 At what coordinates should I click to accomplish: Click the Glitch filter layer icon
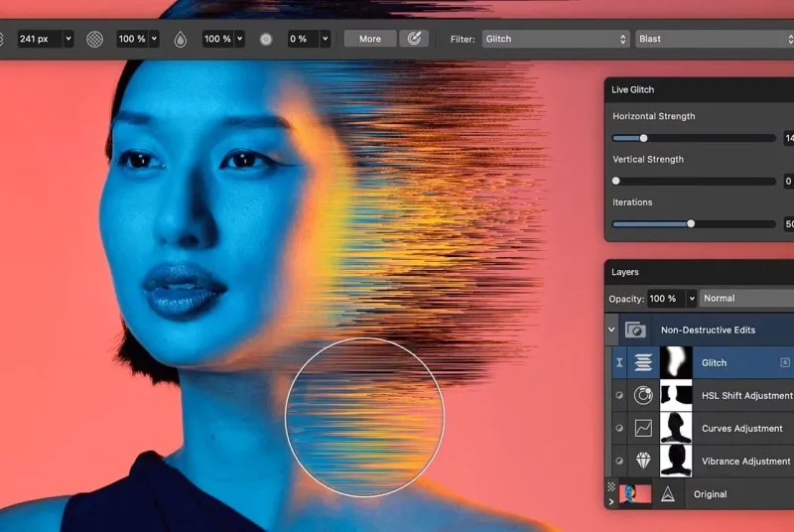coord(643,362)
